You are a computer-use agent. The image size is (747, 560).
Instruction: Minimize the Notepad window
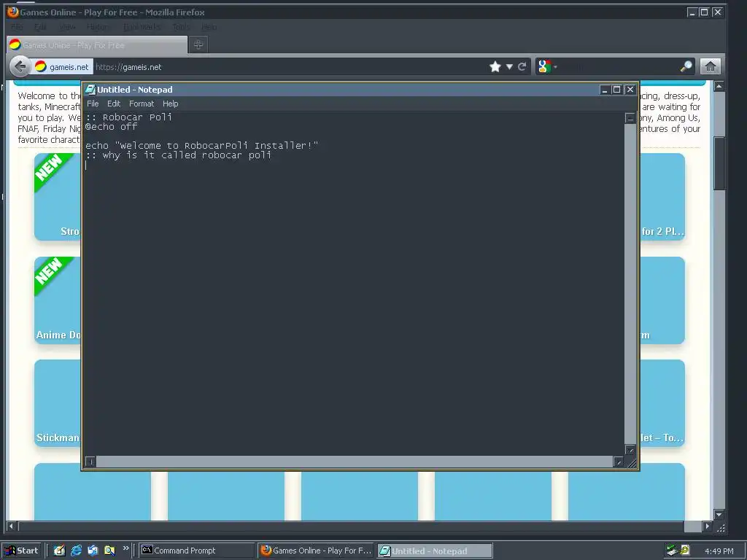click(605, 90)
